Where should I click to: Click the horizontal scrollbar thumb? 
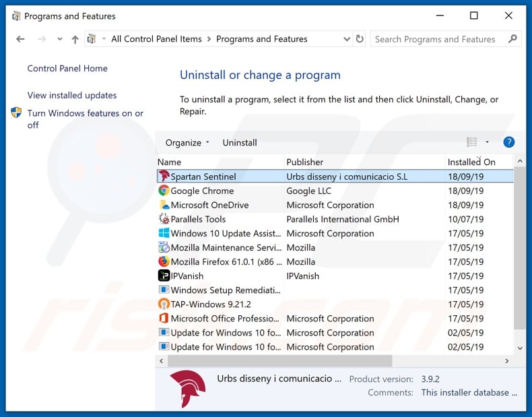pos(280,360)
